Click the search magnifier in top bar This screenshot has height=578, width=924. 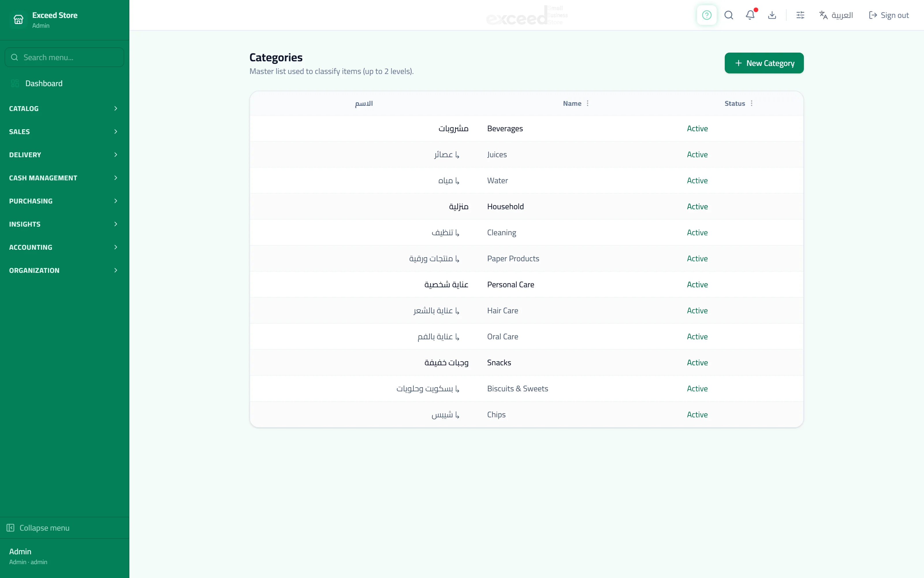[x=729, y=15]
